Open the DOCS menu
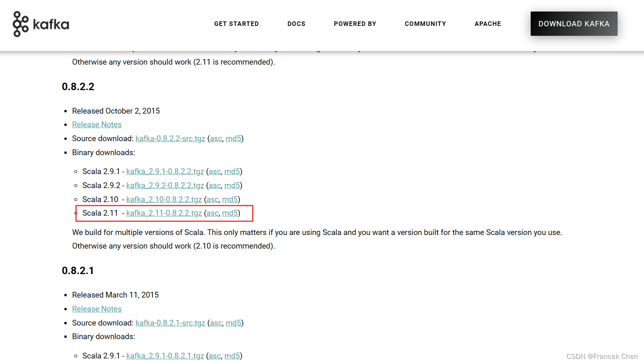The height and width of the screenshot is (363, 644). click(x=296, y=24)
